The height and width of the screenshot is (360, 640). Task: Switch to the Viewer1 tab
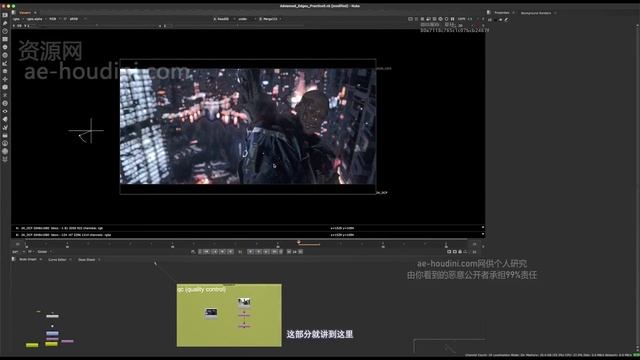(25, 13)
